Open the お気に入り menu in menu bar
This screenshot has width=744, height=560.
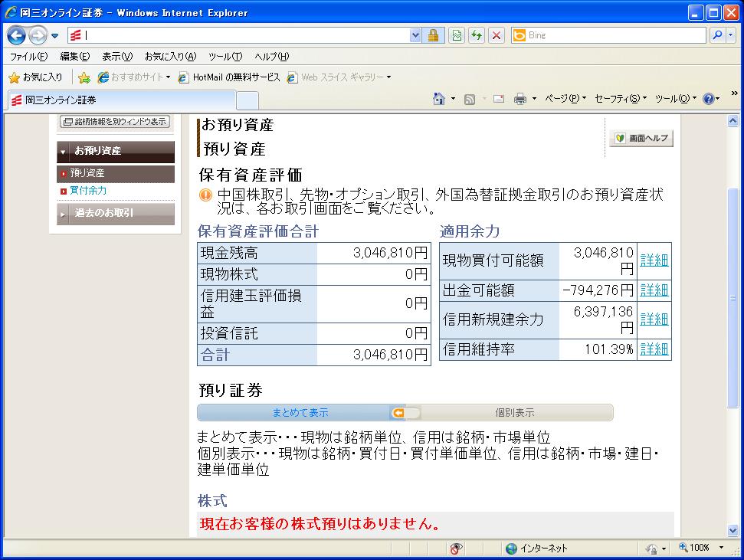(x=170, y=57)
